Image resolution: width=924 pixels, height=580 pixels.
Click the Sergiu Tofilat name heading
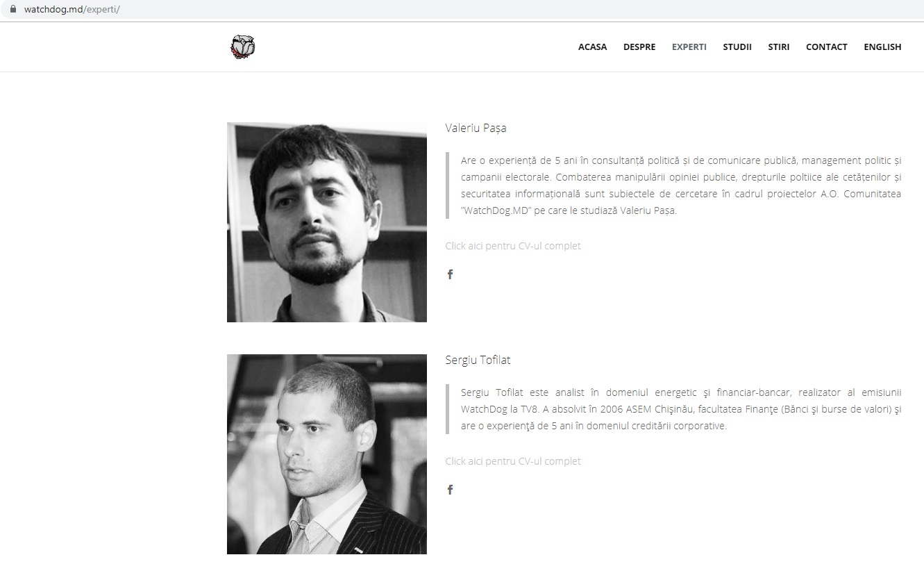coord(478,360)
